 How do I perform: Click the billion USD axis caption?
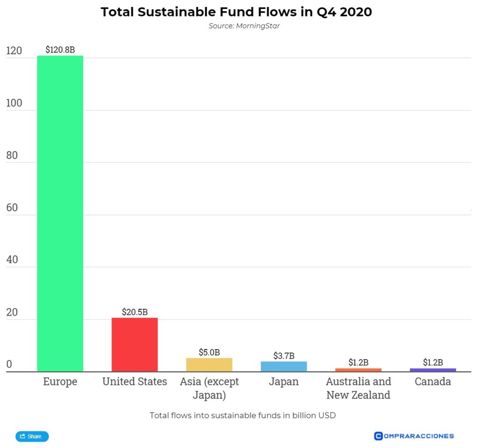[x=243, y=415]
